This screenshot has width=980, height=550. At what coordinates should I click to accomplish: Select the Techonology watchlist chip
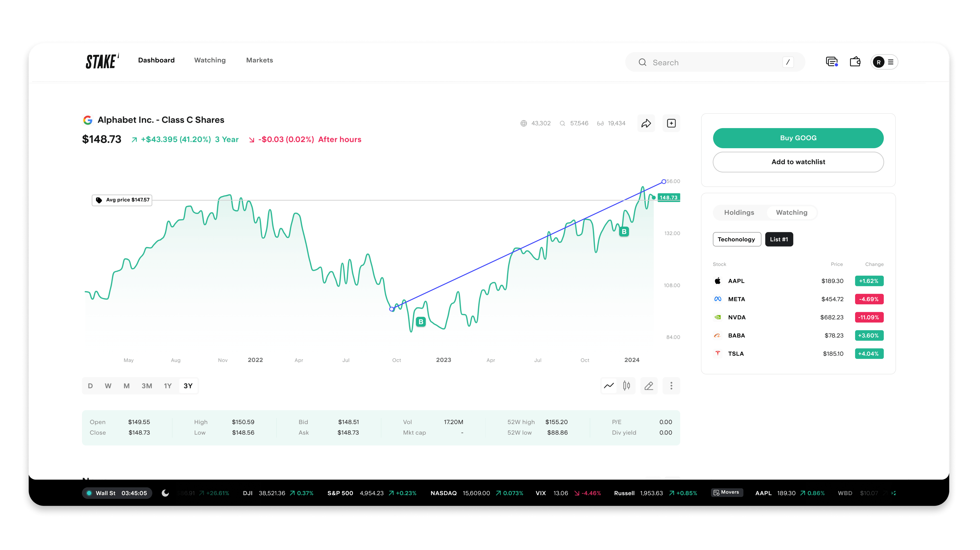pyautogui.click(x=736, y=239)
